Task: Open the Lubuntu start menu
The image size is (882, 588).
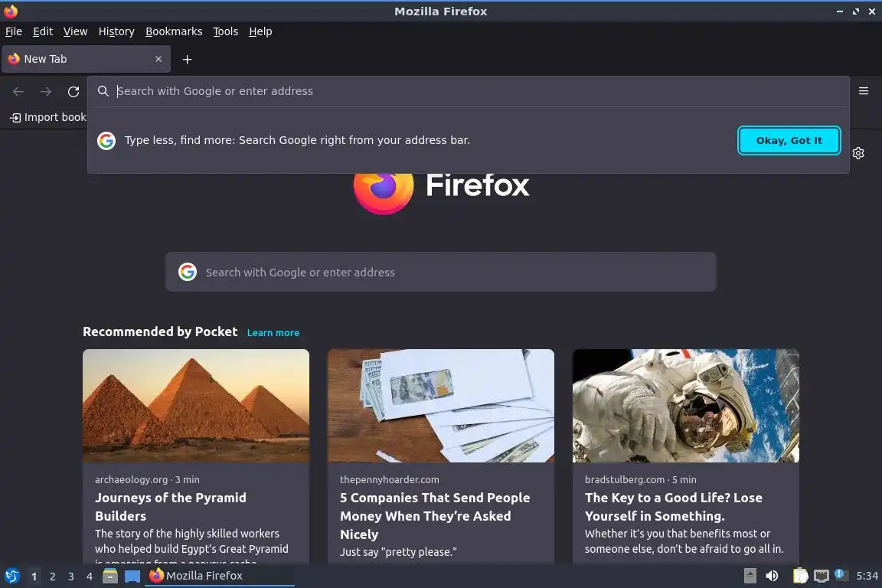Action: click(x=11, y=576)
